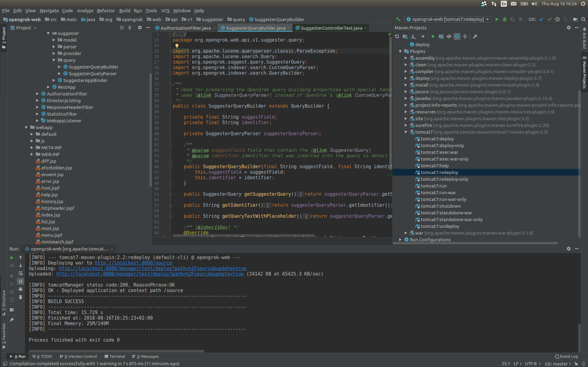The height and width of the screenshot is (367, 588).
Task: Toggle scroll to end in console
Action: [21, 281]
